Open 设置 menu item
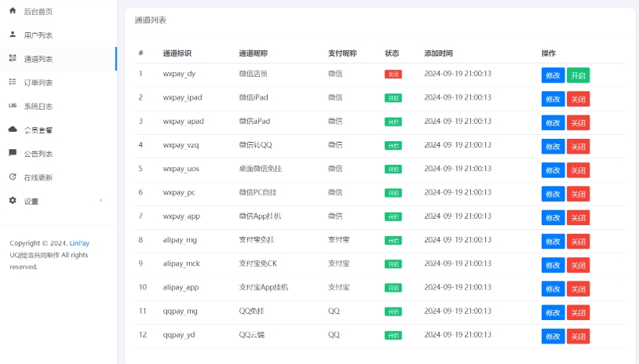The width and height of the screenshot is (639, 364). click(58, 201)
